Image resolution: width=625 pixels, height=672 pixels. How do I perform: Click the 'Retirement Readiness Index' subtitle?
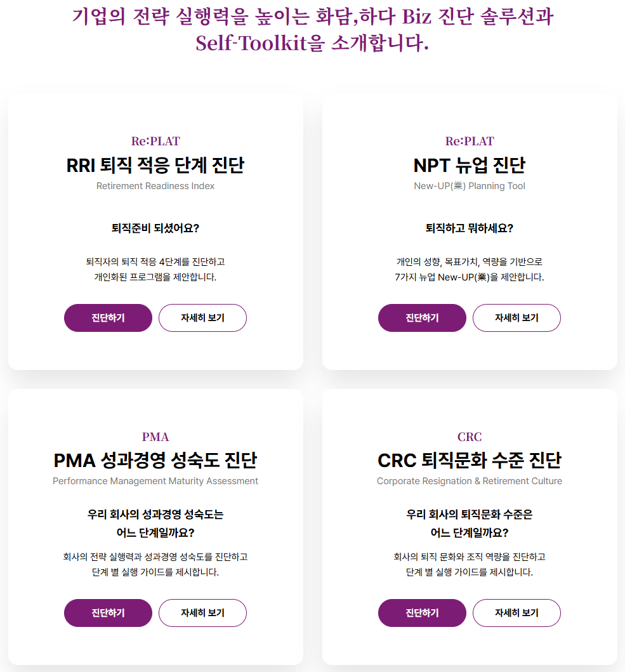[155, 186]
